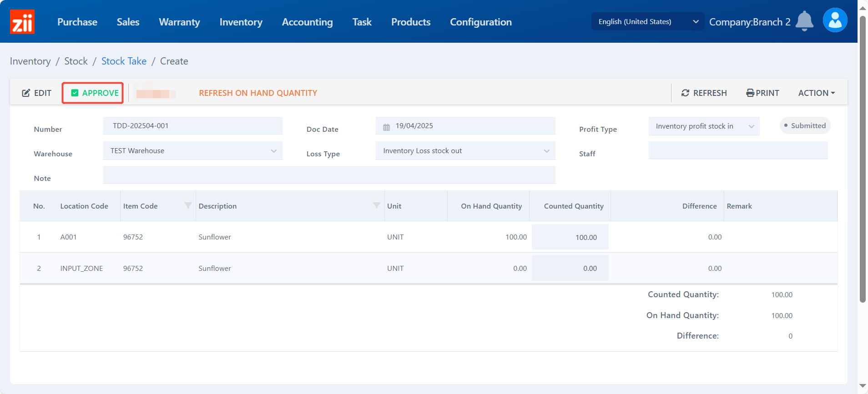Image resolution: width=868 pixels, height=394 pixels.
Task: Click the Doc Date field 19/04/2025
Action: tap(465, 125)
